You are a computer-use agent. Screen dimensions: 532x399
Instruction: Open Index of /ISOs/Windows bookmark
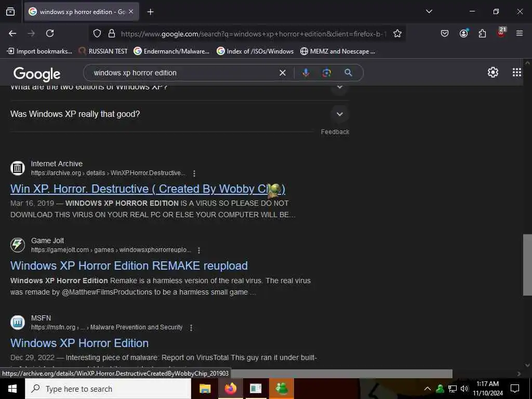[x=255, y=51]
